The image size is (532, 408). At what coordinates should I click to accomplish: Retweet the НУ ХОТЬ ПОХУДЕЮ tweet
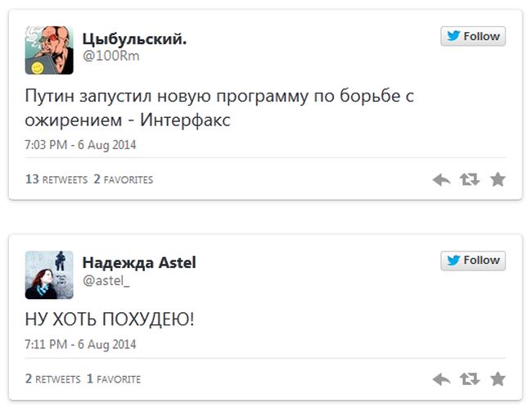469,379
